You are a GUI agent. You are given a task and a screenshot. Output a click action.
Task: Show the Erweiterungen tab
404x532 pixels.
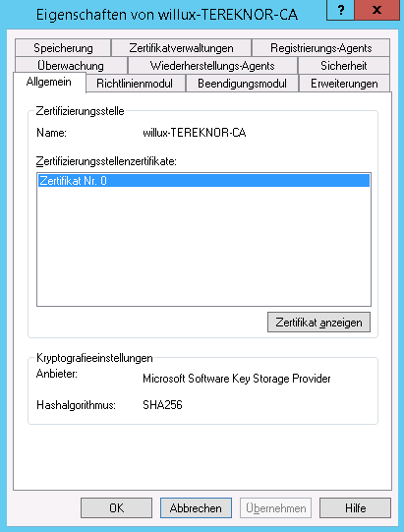coord(344,84)
